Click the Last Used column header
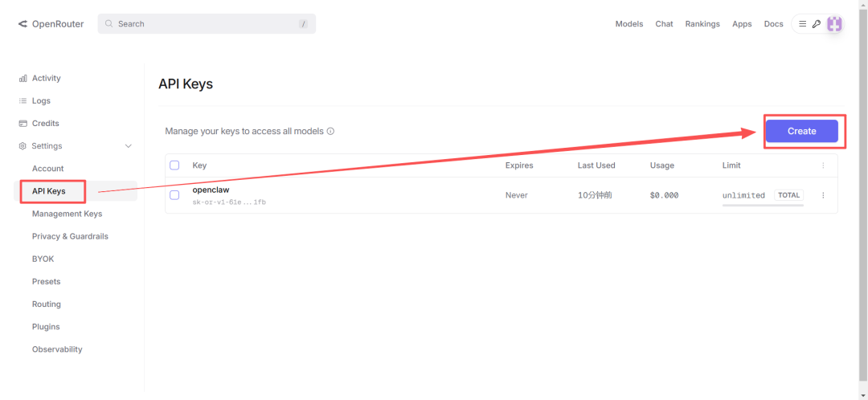 596,165
